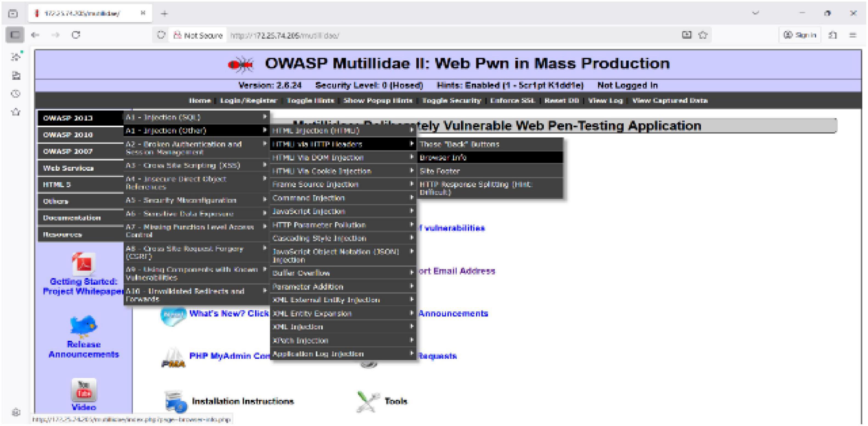
Task: Open a new browser tab
Action: [164, 13]
